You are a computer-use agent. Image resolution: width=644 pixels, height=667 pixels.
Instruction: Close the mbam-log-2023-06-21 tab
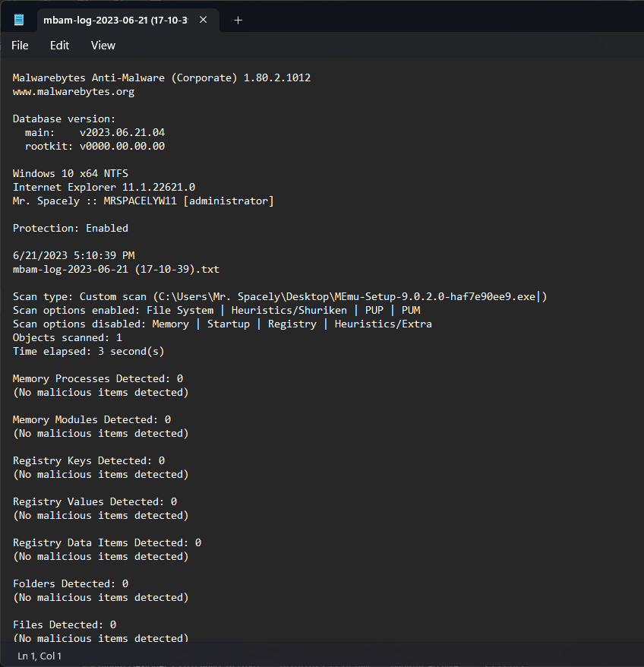coord(204,20)
